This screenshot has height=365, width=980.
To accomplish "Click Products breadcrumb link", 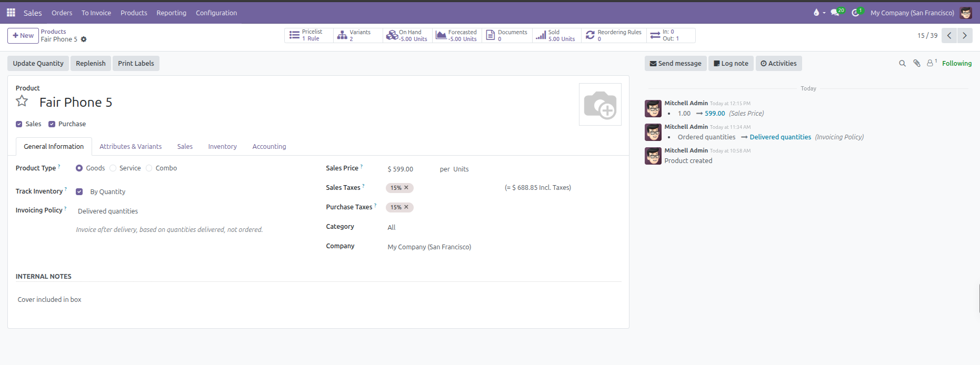I will (53, 32).
